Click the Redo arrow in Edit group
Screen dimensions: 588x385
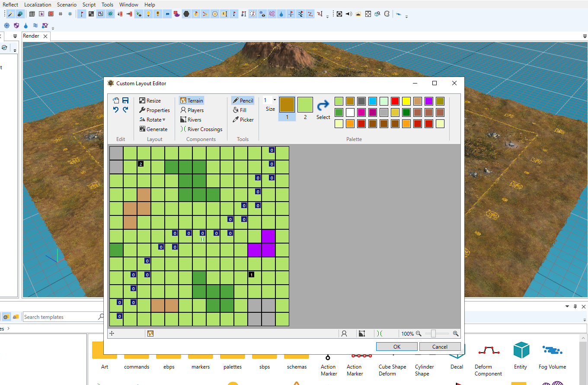pos(125,110)
